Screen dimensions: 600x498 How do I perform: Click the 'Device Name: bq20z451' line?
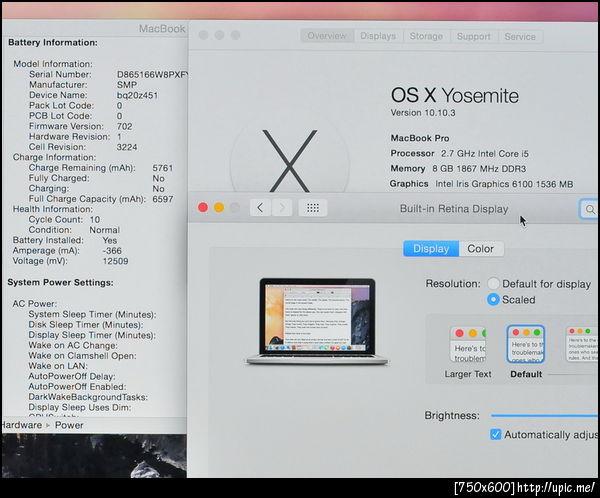click(x=93, y=95)
